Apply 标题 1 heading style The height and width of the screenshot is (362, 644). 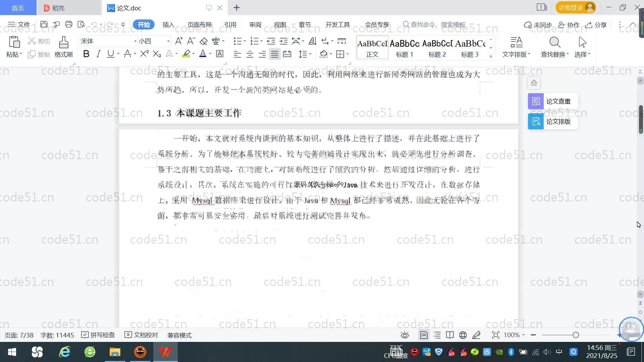[405, 48]
